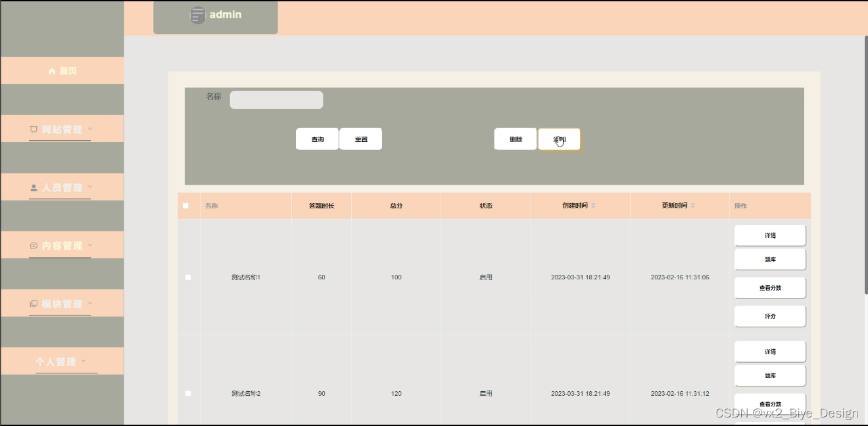Tick the checkbox for row 测试名称2

pyautogui.click(x=188, y=393)
